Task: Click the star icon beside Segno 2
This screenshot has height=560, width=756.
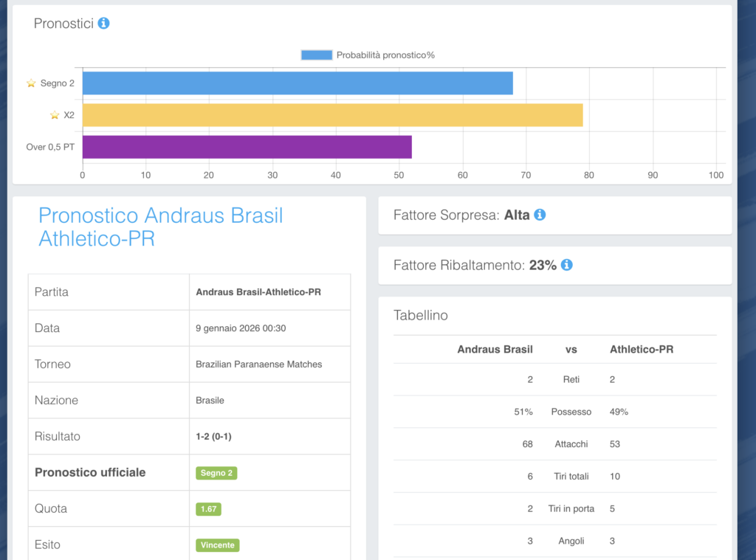Action: [31, 83]
